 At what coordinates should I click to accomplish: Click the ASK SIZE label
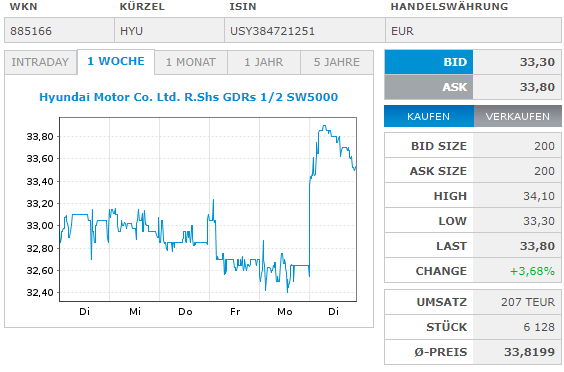tap(438, 171)
